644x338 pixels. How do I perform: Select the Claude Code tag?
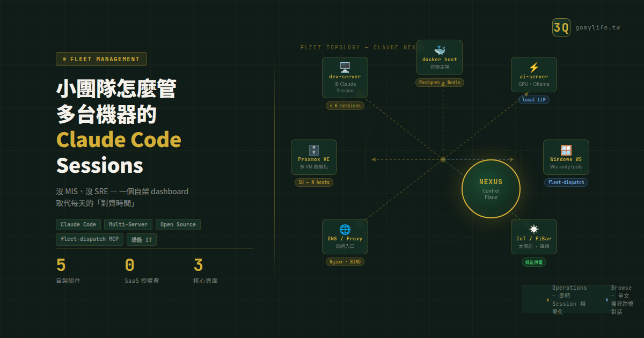78,224
